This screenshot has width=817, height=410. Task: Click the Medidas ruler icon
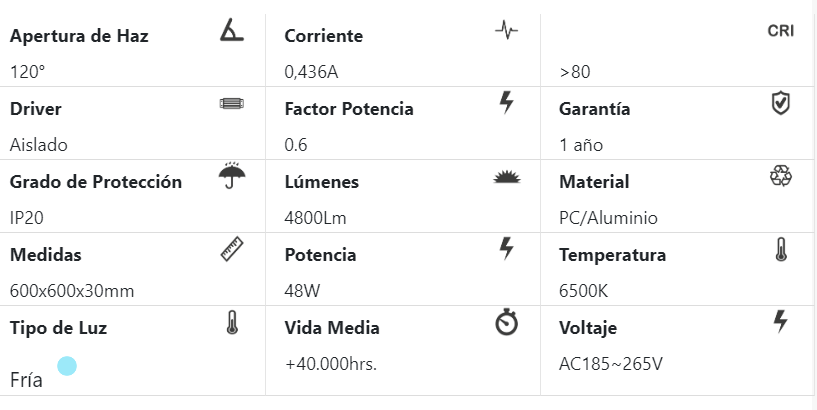click(x=232, y=249)
